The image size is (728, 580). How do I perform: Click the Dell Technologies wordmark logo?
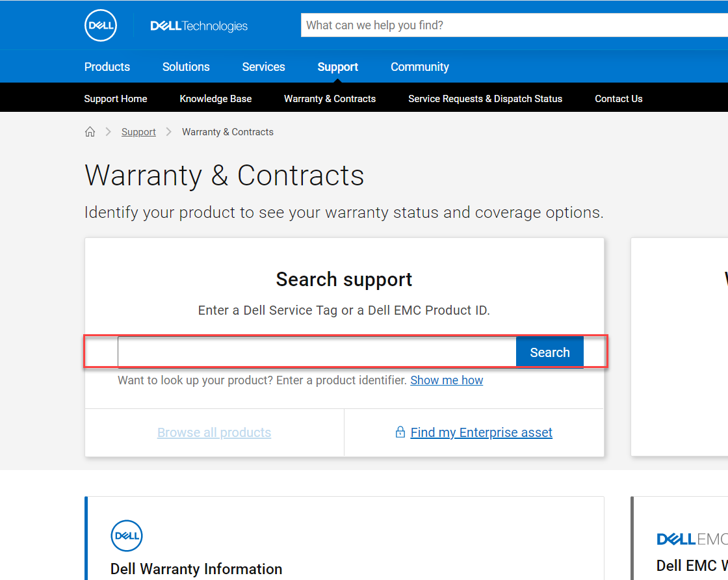click(199, 26)
